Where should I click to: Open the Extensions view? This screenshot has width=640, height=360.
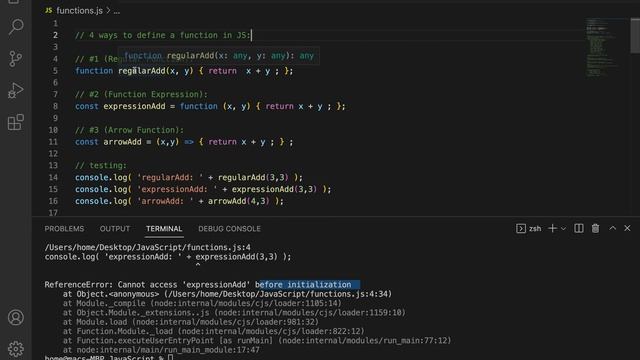point(16,122)
